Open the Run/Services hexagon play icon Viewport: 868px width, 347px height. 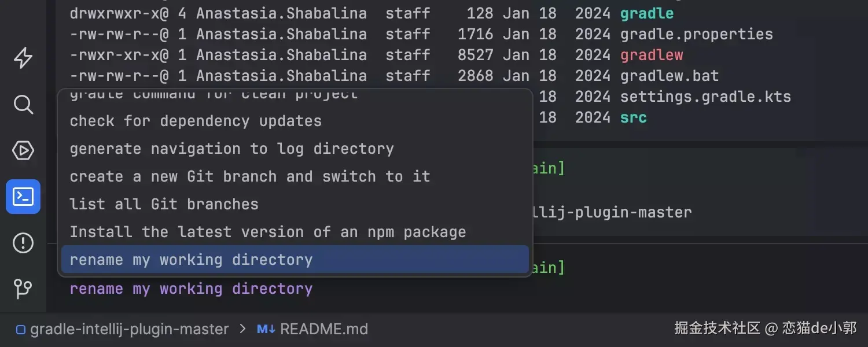[x=23, y=151]
